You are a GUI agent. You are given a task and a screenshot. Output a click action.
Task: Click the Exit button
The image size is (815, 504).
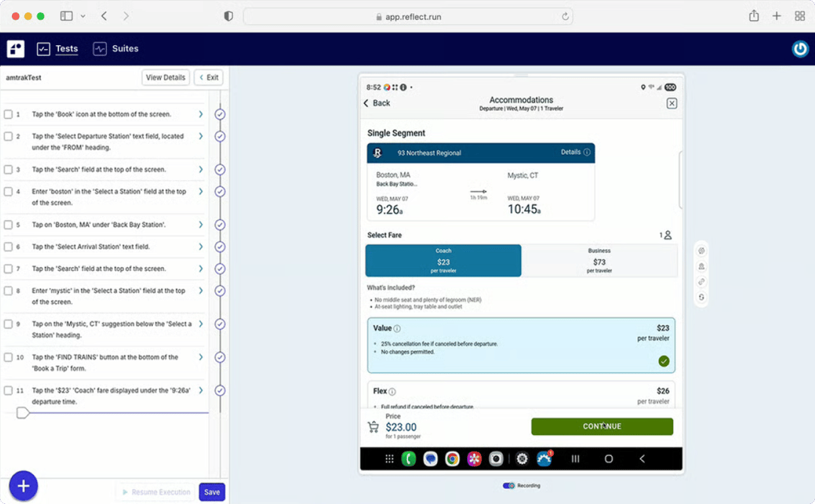208,77
